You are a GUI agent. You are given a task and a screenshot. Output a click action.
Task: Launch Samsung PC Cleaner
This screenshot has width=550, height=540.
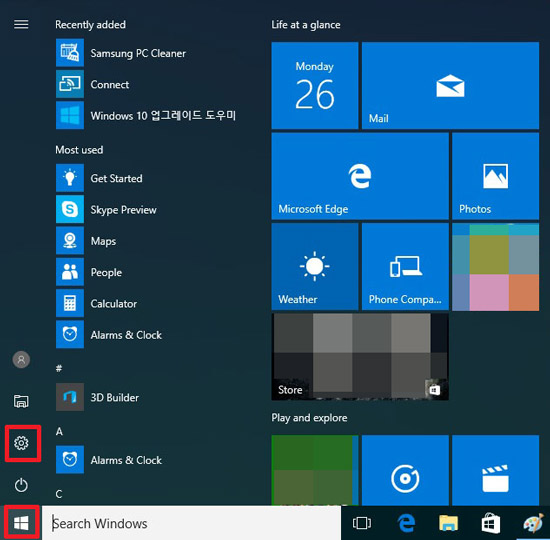point(121,53)
